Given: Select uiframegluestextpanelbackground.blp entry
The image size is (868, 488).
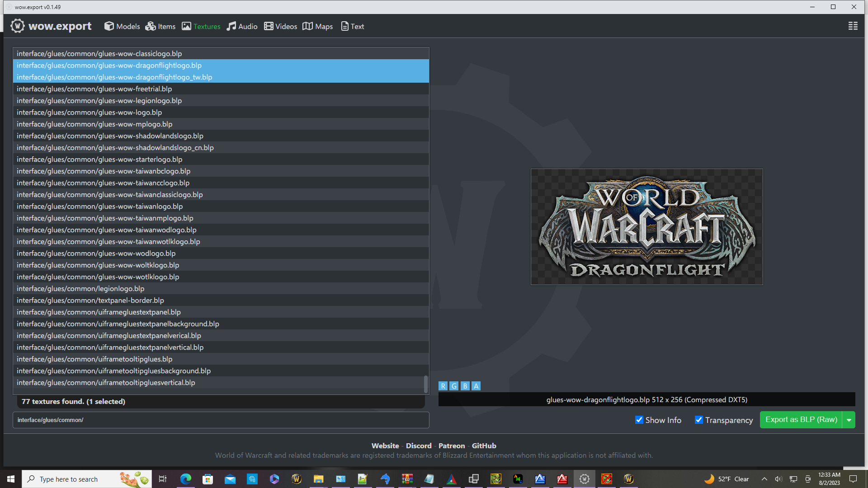Looking at the screenshot, I should [x=221, y=324].
